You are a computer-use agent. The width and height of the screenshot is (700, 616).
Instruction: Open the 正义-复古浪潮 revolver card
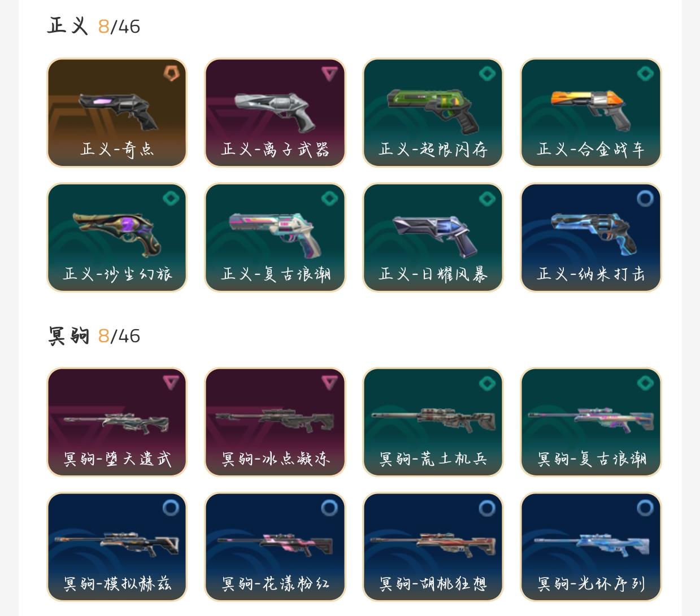[275, 238]
